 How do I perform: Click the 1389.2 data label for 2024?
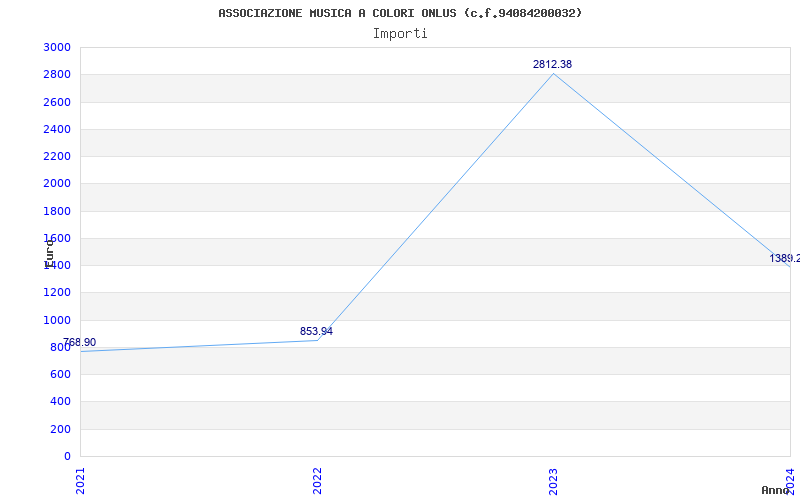785,258
